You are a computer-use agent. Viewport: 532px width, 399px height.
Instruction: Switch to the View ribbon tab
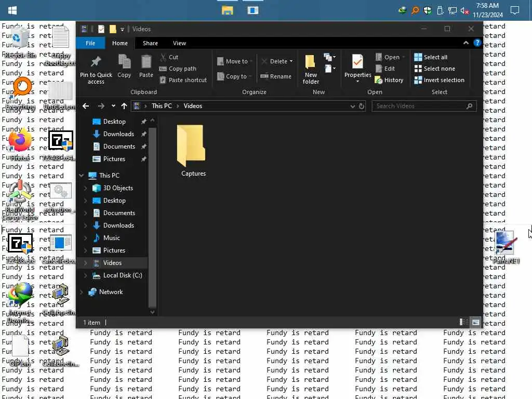[179, 43]
